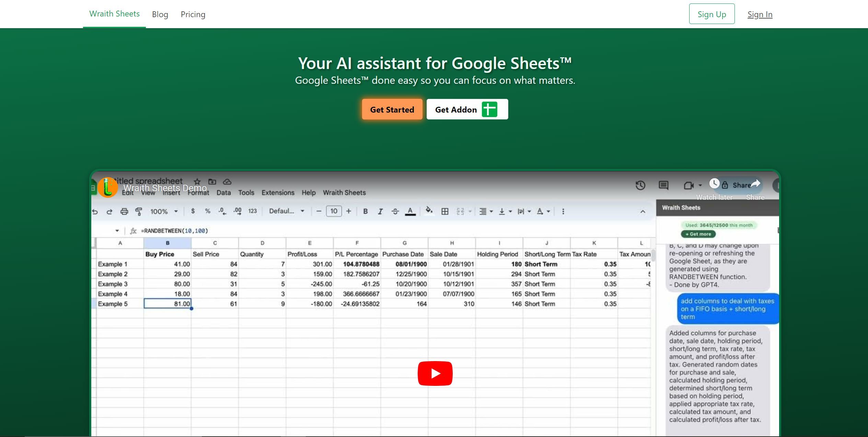Click the Get Addon button
The image size is (868, 437).
click(x=467, y=109)
